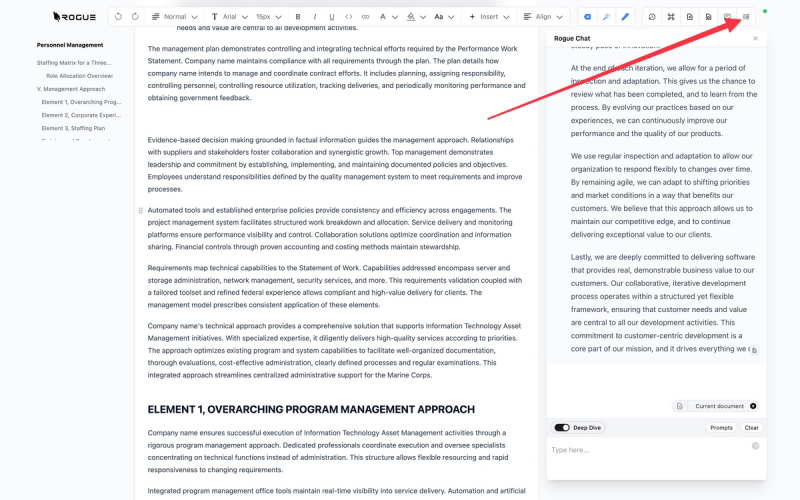The width and height of the screenshot is (800, 500).
Task: Click the highlight fill bucket icon
Action: (411, 17)
